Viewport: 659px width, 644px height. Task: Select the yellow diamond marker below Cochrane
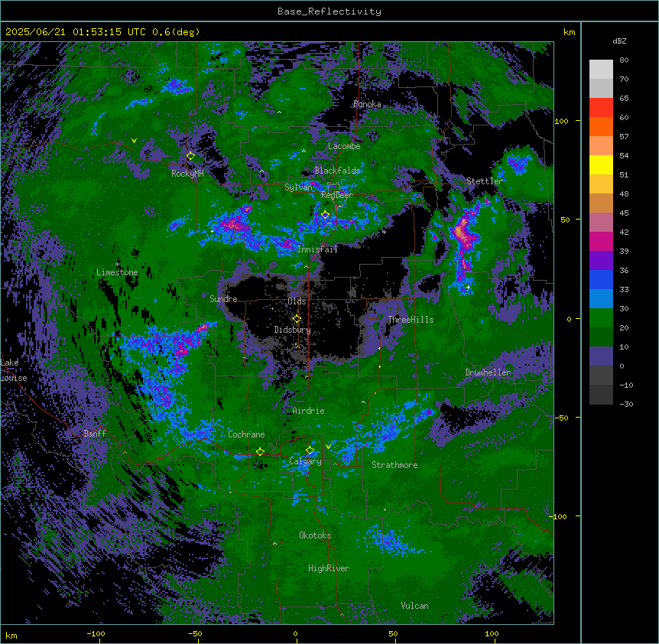click(261, 451)
